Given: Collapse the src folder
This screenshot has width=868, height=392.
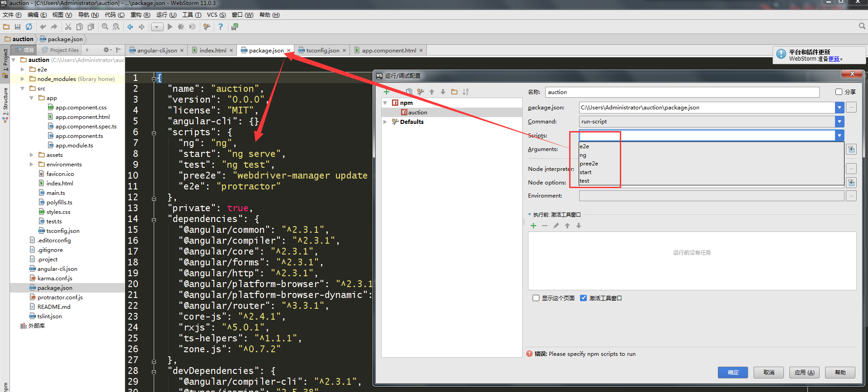Looking at the screenshot, I should (x=23, y=88).
